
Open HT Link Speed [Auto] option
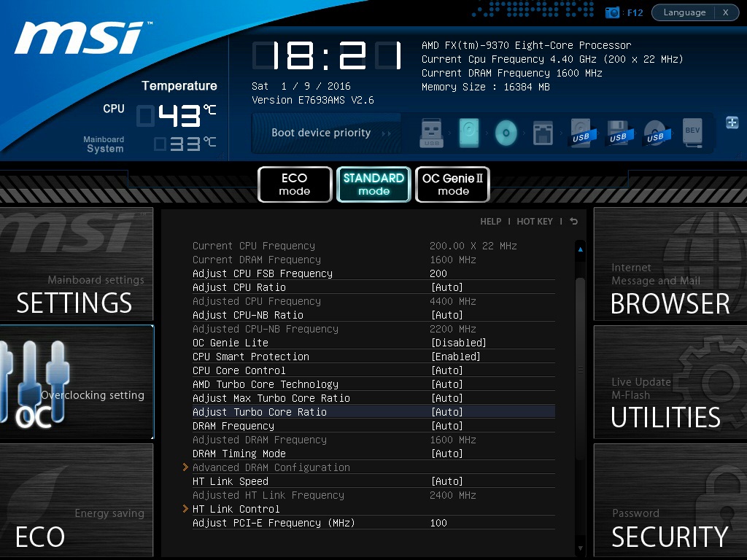coord(447,481)
